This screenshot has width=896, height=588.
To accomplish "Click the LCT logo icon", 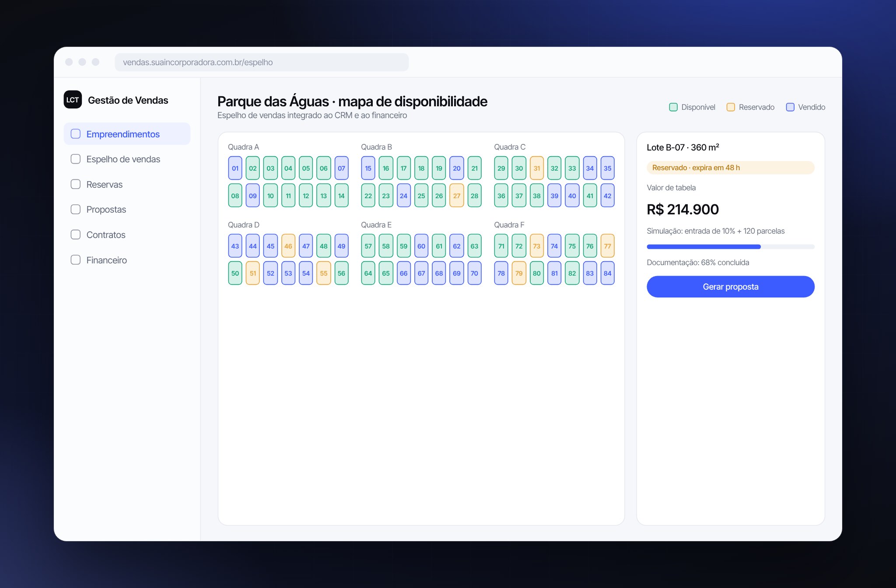I will tap(73, 100).
